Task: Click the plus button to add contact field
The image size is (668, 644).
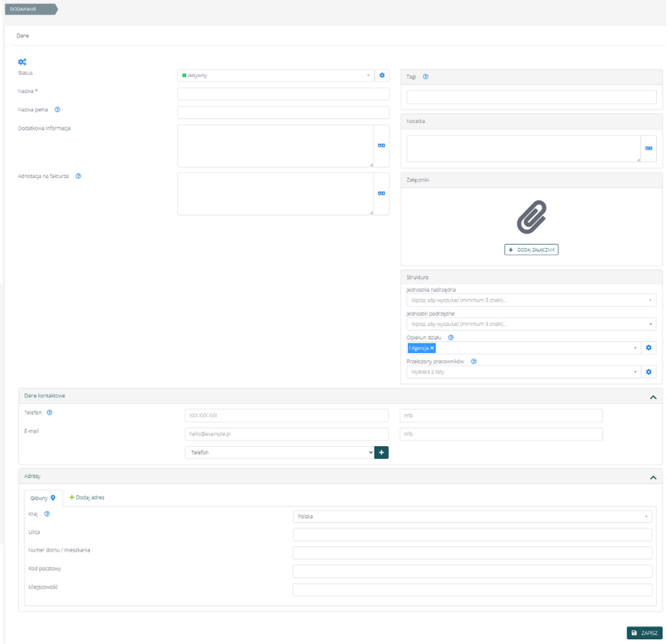Action: (381, 452)
